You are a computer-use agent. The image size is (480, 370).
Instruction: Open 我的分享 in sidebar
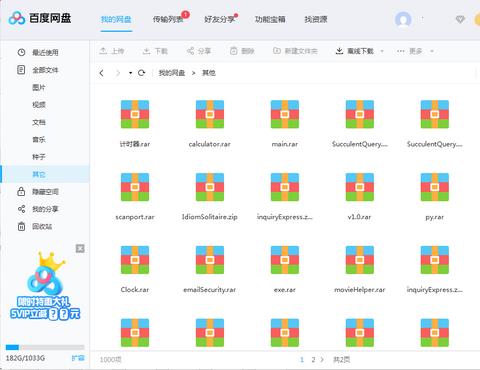(x=45, y=209)
